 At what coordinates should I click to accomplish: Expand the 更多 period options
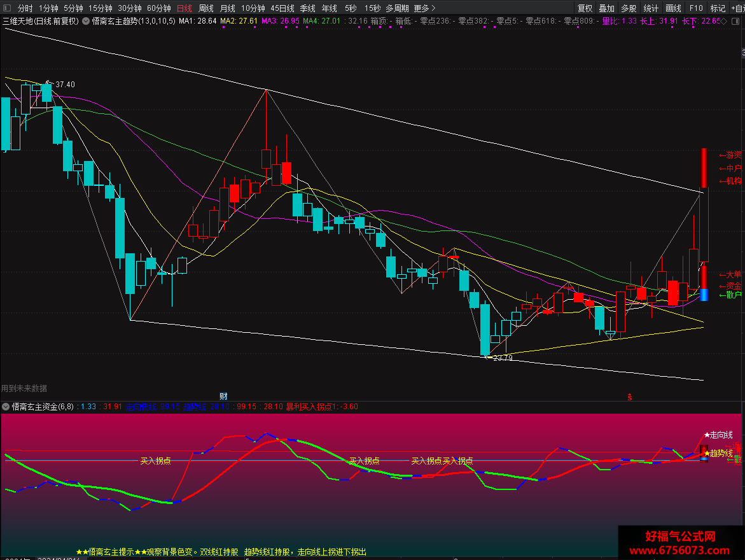424,8
